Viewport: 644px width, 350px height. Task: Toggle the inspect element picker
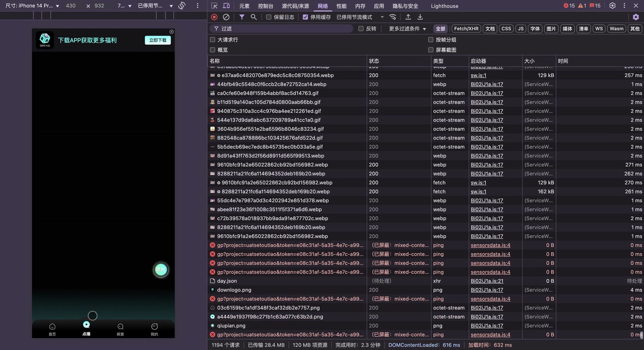pyautogui.click(x=215, y=5)
